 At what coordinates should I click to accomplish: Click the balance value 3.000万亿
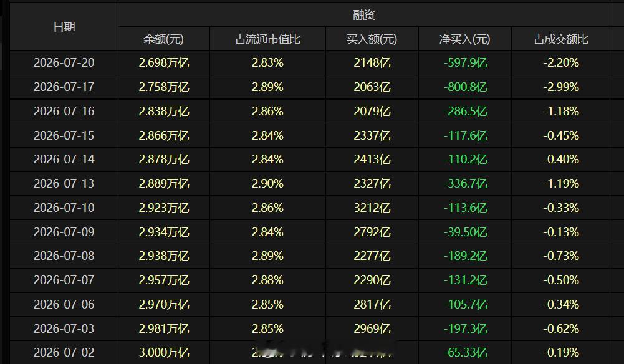pyautogui.click(x=163, y=352)
